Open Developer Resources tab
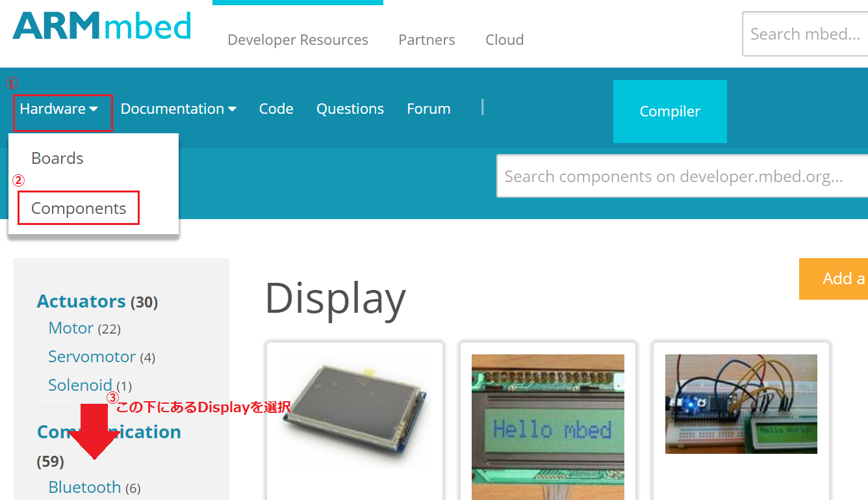 pyautogui.click(x=298, y=40)
